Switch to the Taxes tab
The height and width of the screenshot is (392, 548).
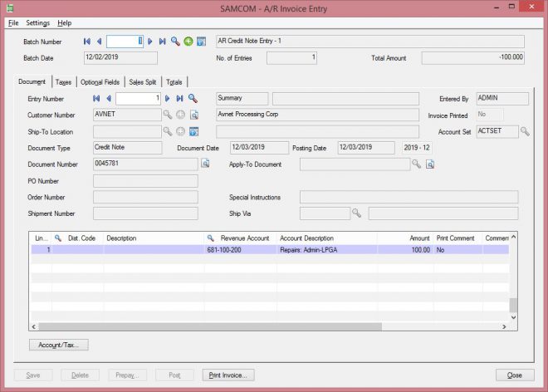click(63, 82)
